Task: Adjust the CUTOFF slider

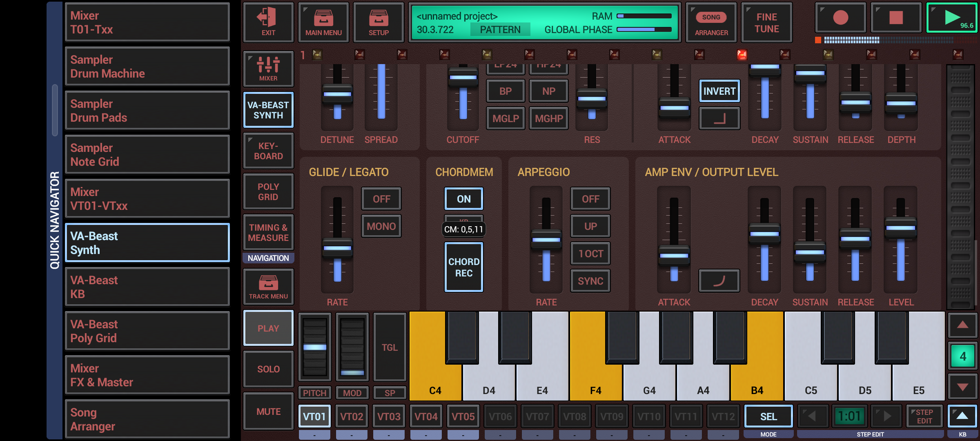Action: pos(463,78)
